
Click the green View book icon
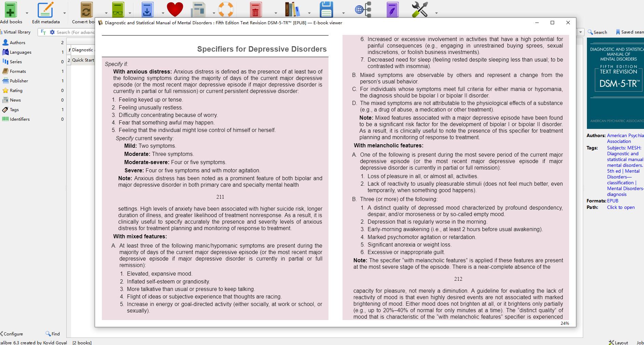(x=118, y=10)
